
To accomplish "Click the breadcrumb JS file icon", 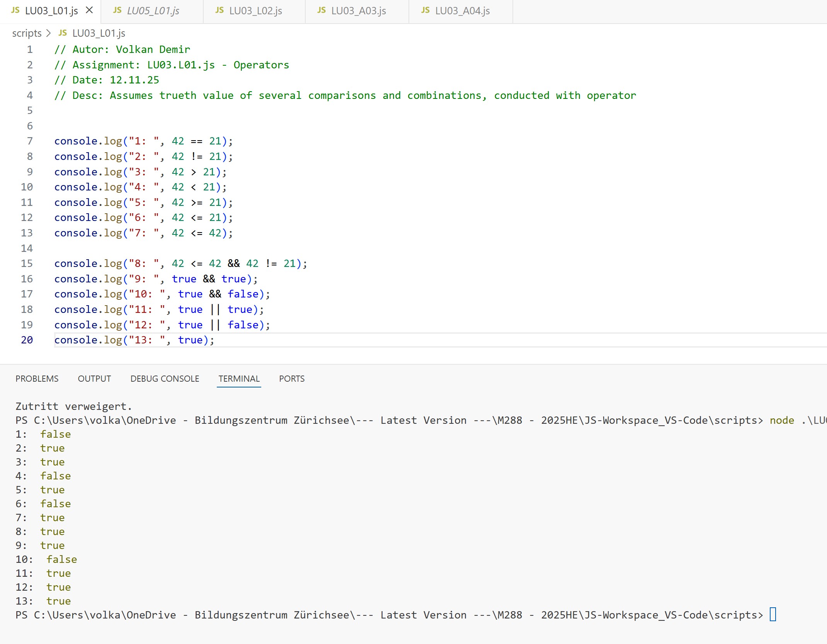I will (x=63, y=33).
